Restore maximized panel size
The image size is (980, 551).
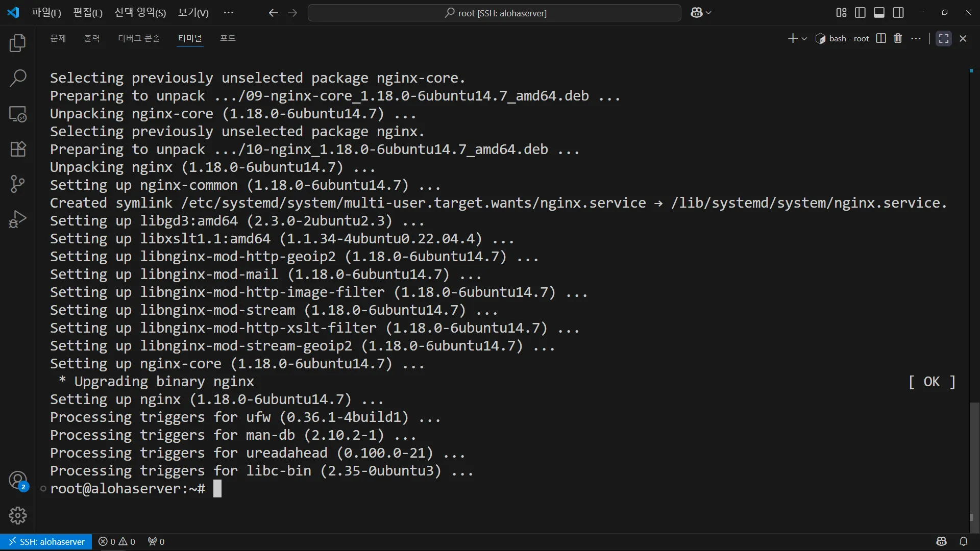[944, 38]
